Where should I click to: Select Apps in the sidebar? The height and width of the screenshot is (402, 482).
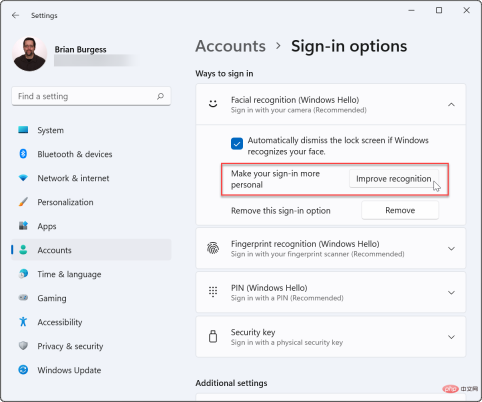[91, 226]
